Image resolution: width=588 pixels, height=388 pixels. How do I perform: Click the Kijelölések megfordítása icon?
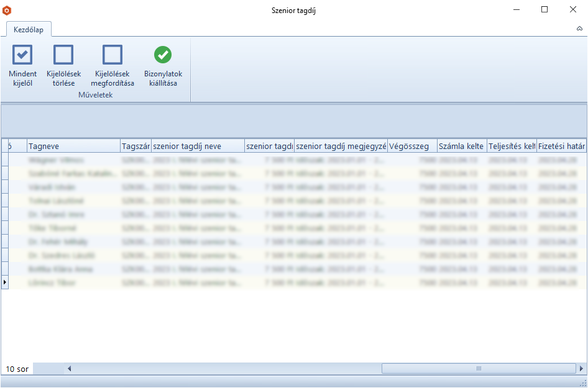coord(113,55)
